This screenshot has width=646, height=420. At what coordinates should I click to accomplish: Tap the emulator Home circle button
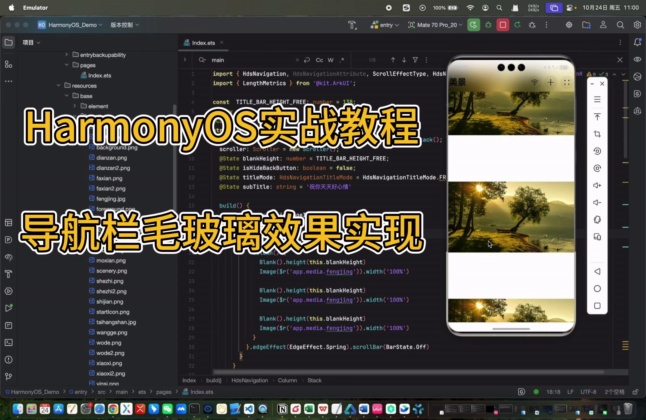tap(597, 288)
